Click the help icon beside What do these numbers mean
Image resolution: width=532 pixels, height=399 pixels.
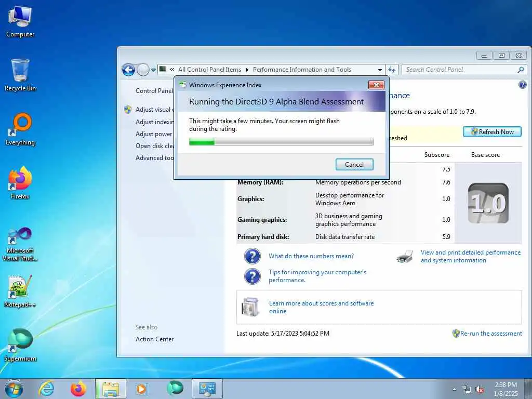pos(252,256)
